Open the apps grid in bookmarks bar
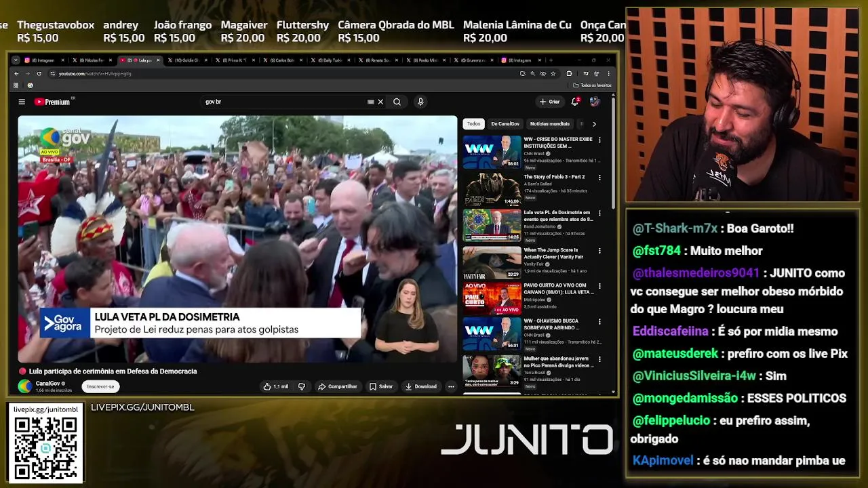This screenshot has height=488, width=868. [16, 85]
